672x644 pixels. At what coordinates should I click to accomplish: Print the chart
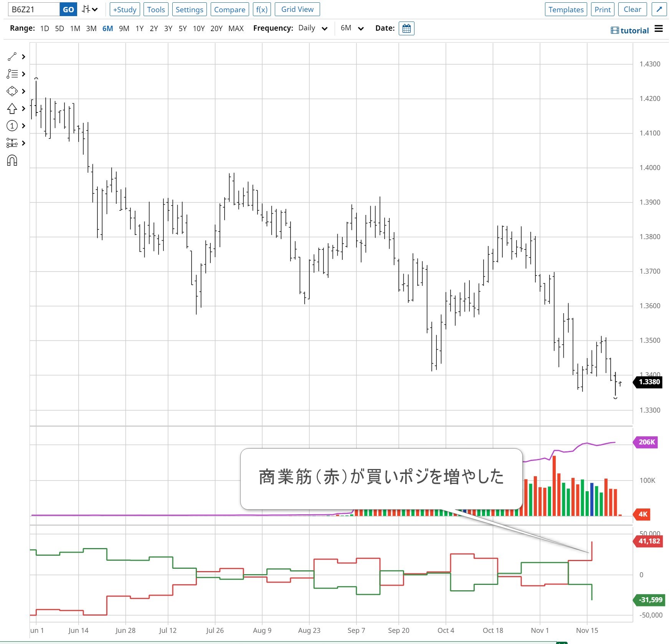tap(603, 9)
